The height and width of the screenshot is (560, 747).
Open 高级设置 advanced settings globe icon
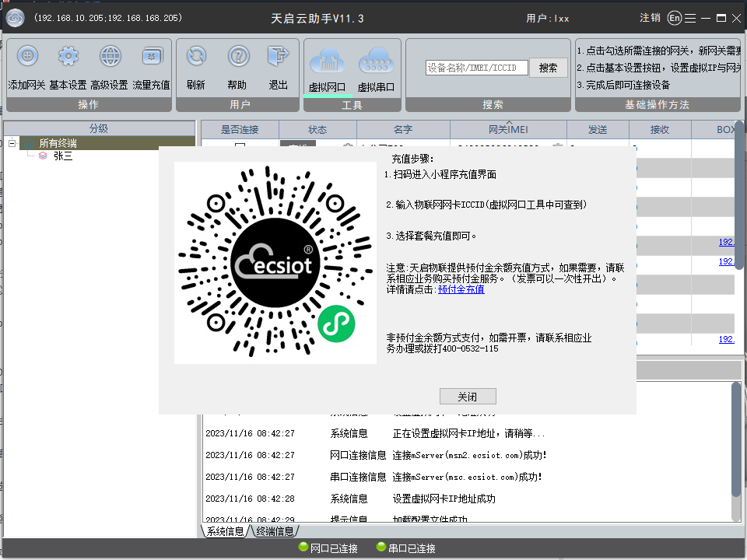point(110,56)
